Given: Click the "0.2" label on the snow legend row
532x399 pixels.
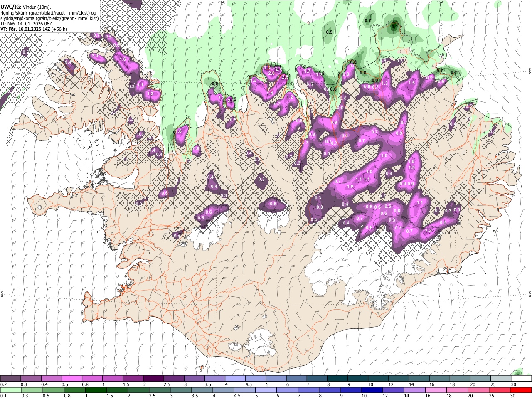Looking at the screenshot, I should pos(3,384).
